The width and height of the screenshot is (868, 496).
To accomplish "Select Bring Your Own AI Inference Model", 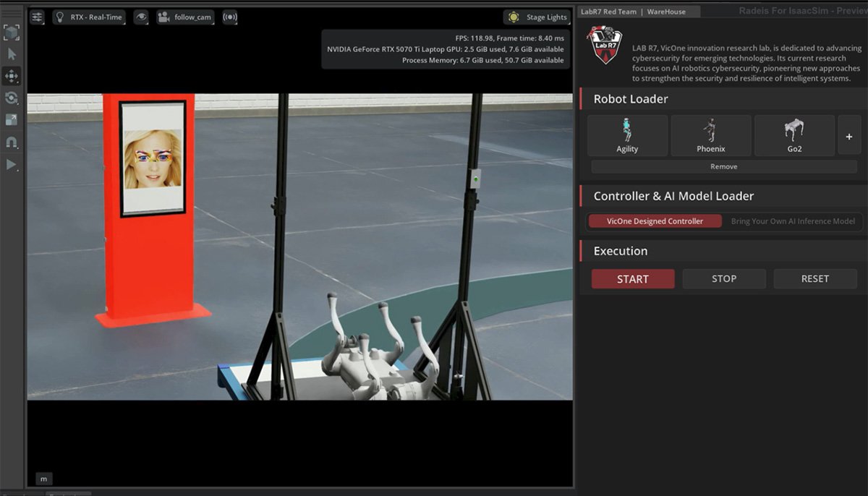I will point(793,221).
